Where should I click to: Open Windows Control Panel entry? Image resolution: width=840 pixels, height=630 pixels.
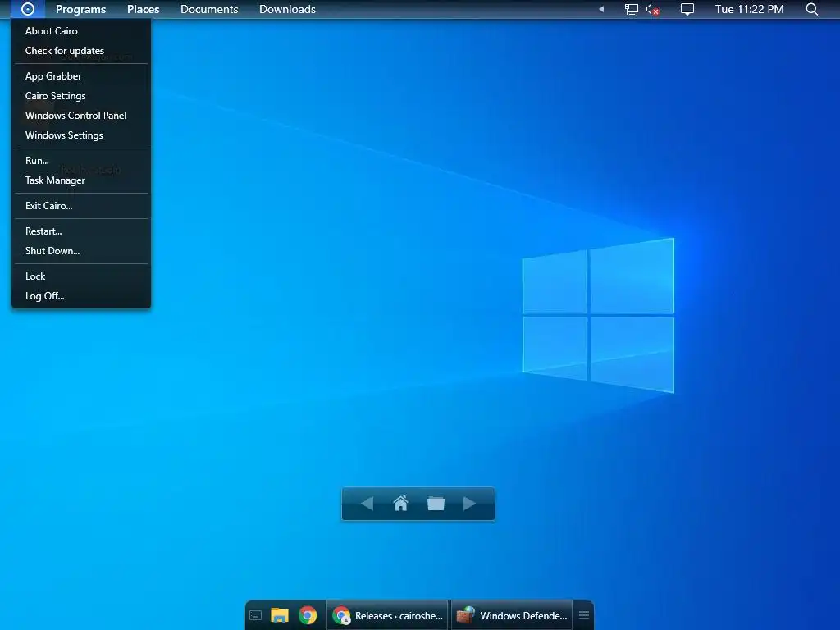point(81,116)
